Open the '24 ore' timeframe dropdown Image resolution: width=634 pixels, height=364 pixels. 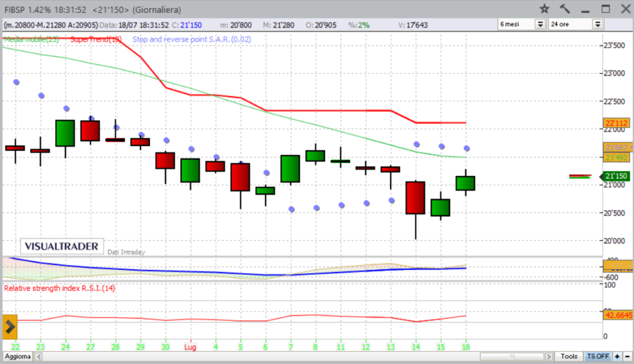tap(597, 24)
